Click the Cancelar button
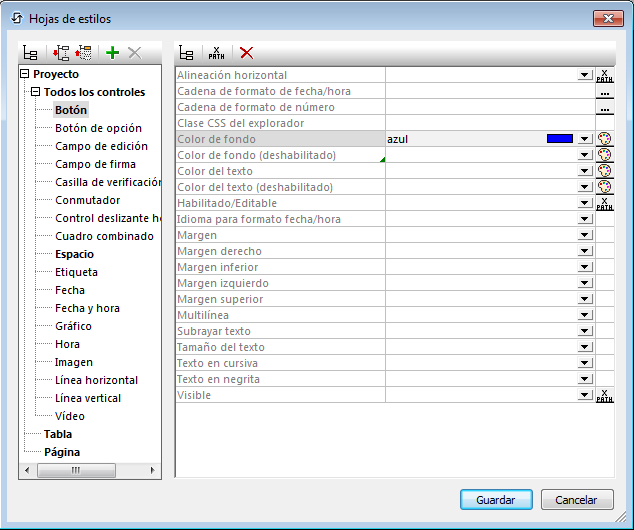The image size is (634, 530). [577, 500]
